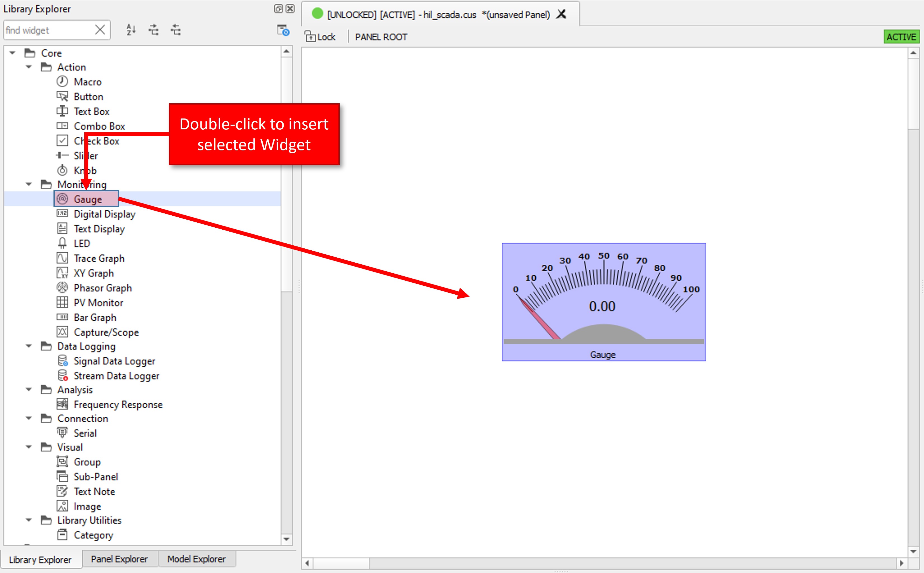
Task: Click the PANEL ROOT breadcrumb
Action: tap(381, 37)
